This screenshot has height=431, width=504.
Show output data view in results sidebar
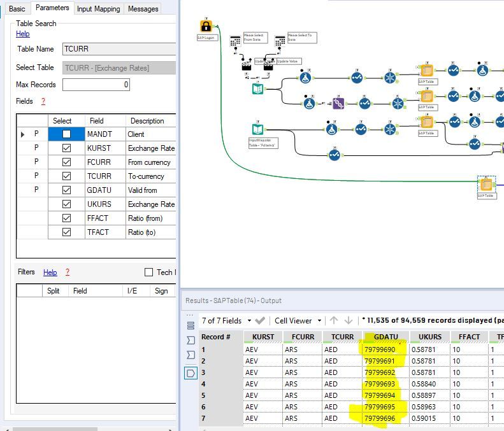191,373
